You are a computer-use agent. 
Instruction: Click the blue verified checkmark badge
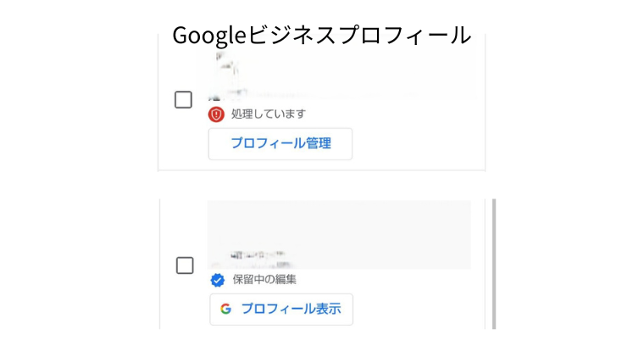[x=218, y=280]
